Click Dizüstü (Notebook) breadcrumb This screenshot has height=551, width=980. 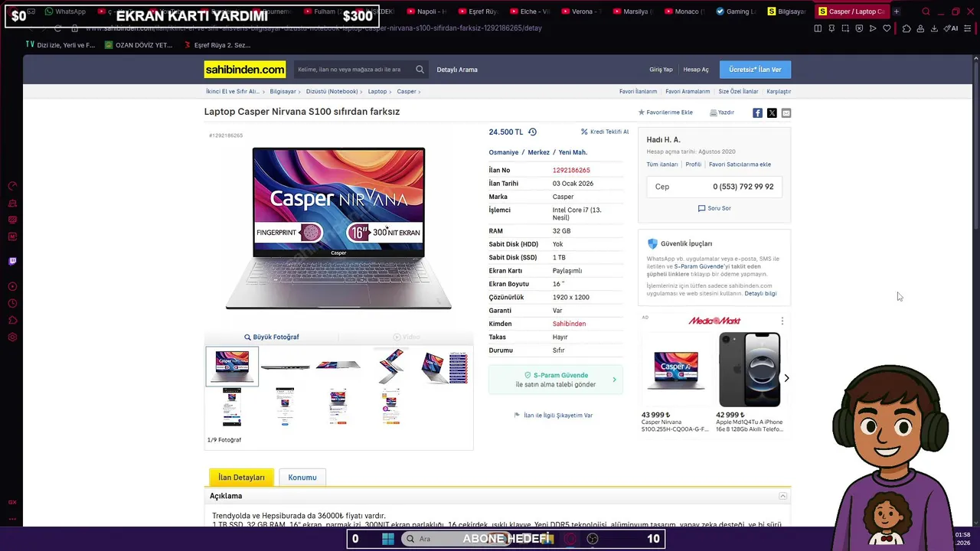pyautogui.click(x=332, y=91)
